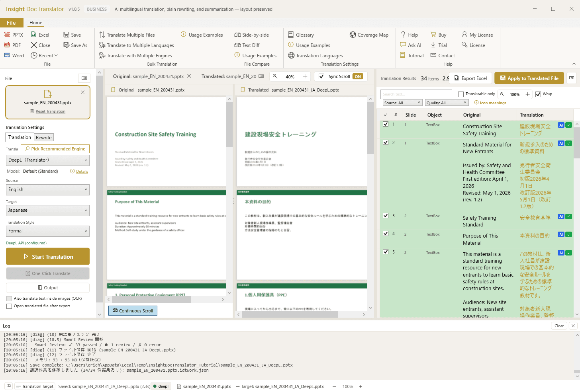Uncheck row 3 Safety Training Standard

[386, 216]
